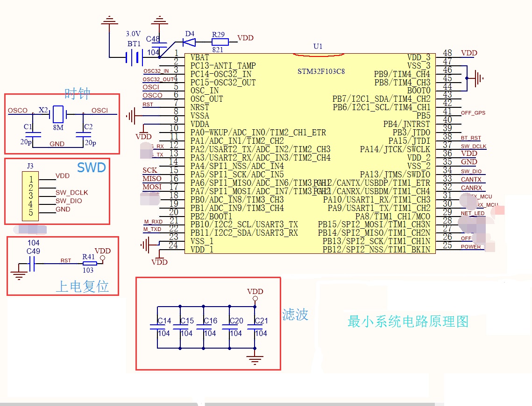
Task: Click VDD power port next to R41
Action: click(x=102, y=258)
